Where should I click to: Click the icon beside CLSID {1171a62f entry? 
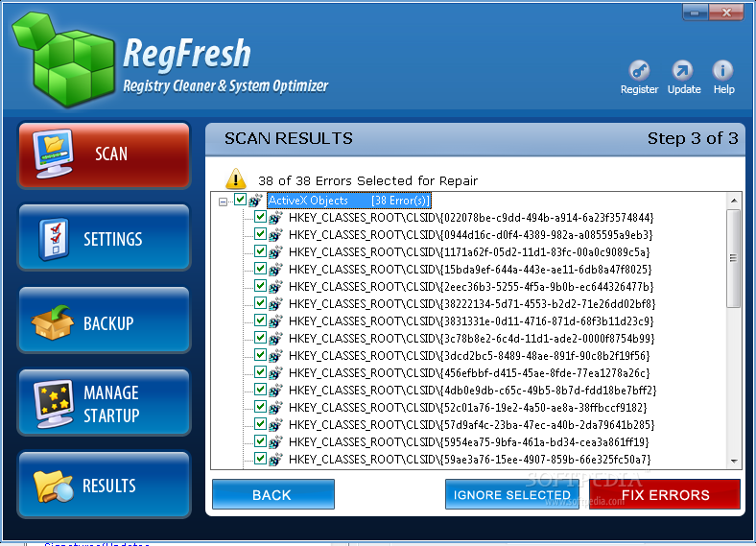pos(275,252)
